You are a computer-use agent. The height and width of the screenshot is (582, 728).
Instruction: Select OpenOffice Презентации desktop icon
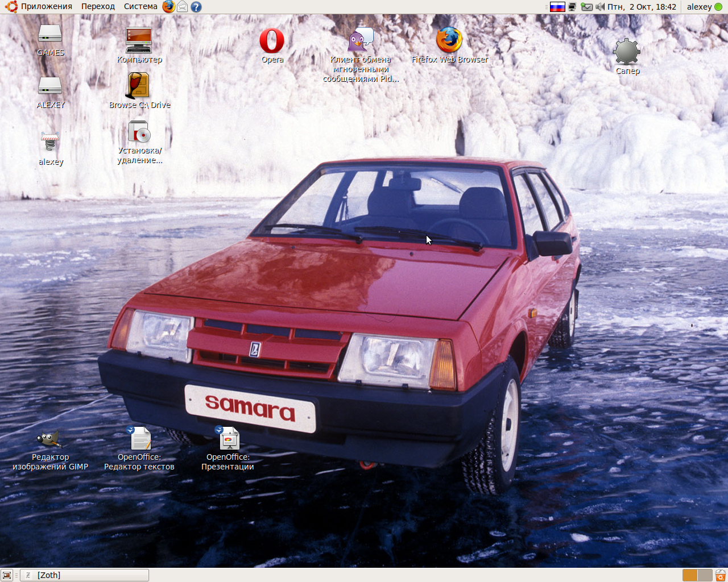click(228, 449)
